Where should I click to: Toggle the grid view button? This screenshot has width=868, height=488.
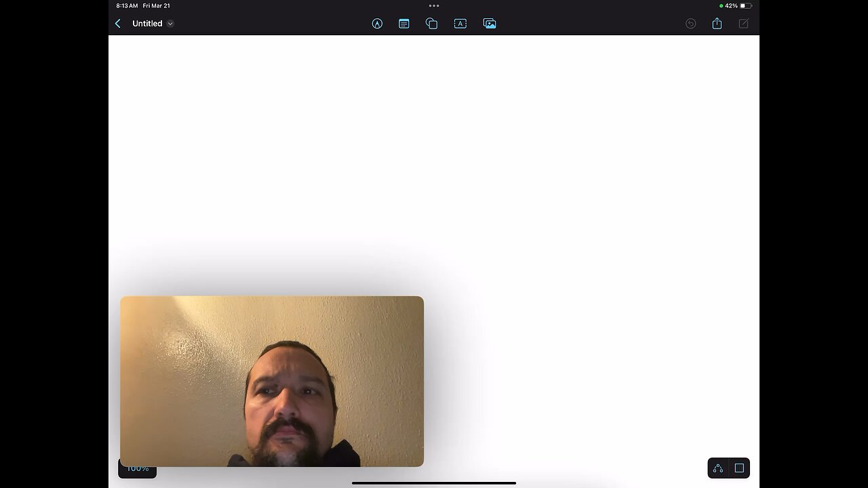[739, 468]
